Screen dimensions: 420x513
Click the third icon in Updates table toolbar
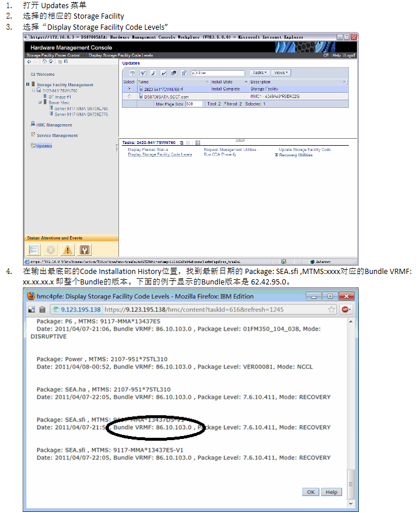click(x=153, y=73)
